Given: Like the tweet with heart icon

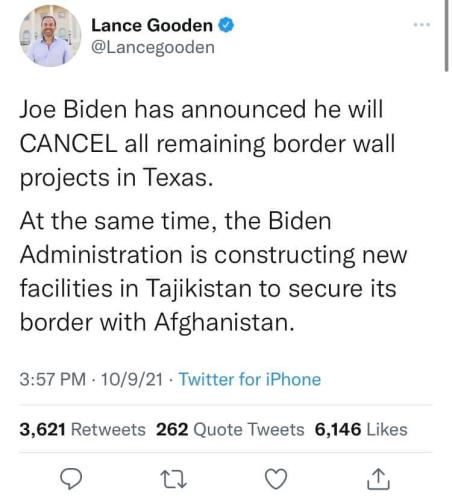Looking at the screenshot, I should 276,479.
